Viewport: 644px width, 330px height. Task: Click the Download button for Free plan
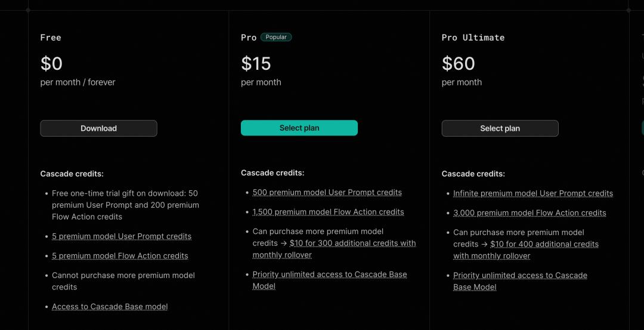coord(98,128)
